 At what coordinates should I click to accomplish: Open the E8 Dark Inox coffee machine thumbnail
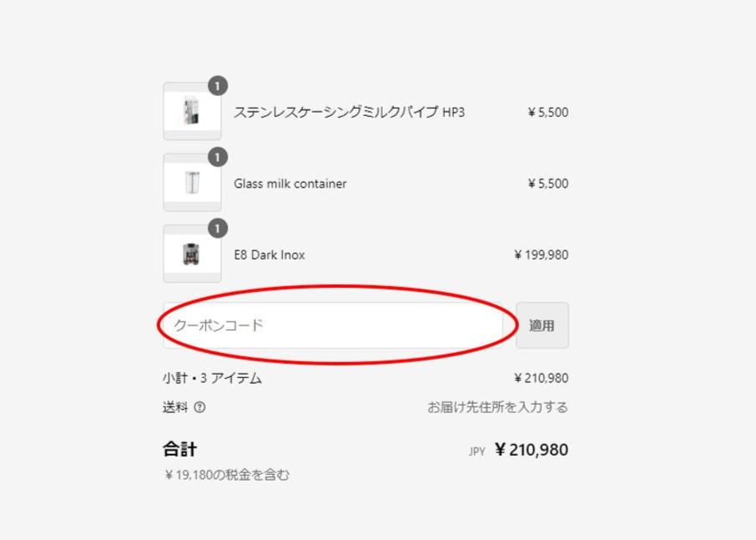pyautogui.click(x=192, y=254)
